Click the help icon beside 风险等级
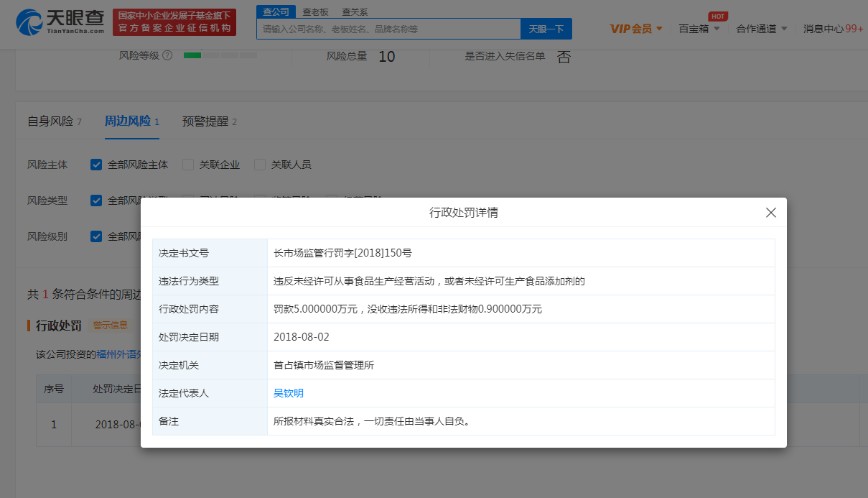The image size is (868, 498). 167,55
